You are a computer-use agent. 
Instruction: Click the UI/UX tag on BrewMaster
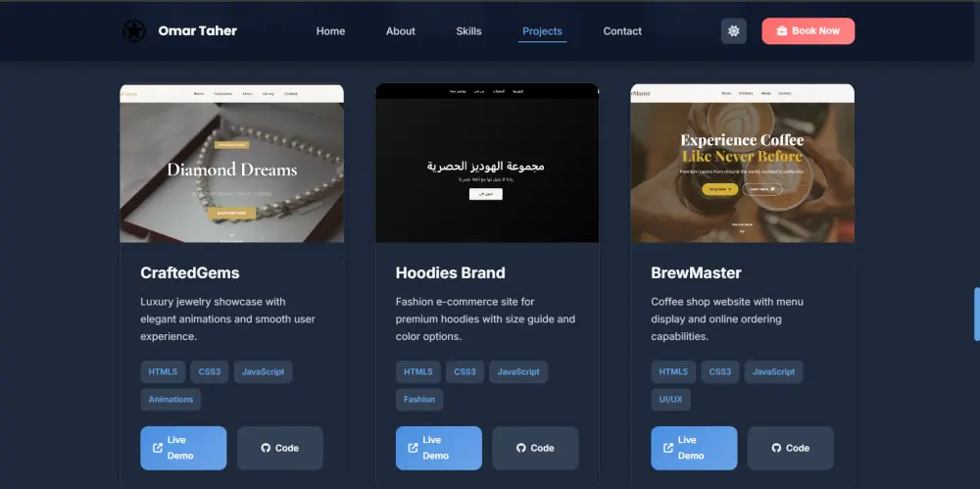[670, 400]
